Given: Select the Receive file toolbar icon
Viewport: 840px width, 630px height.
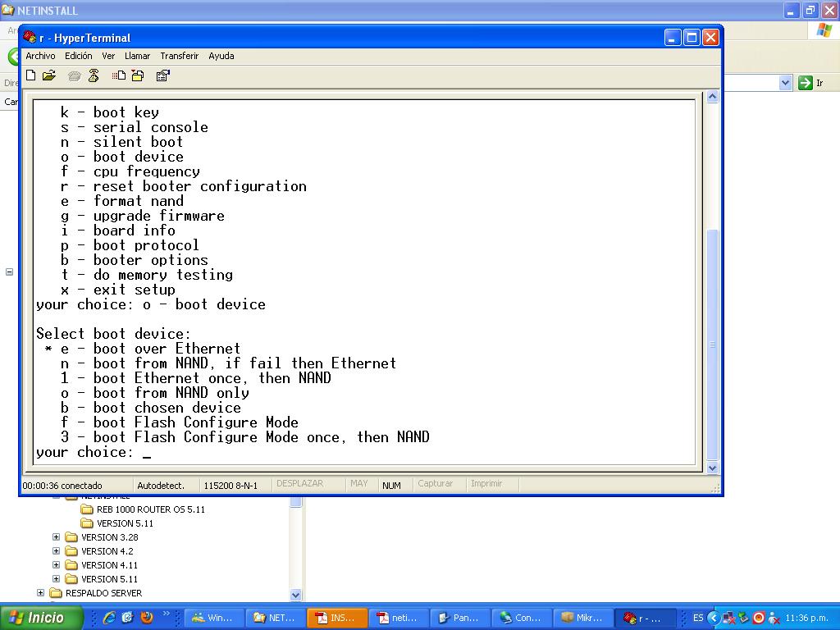Looking at the screenshot, I should [137, 75].
